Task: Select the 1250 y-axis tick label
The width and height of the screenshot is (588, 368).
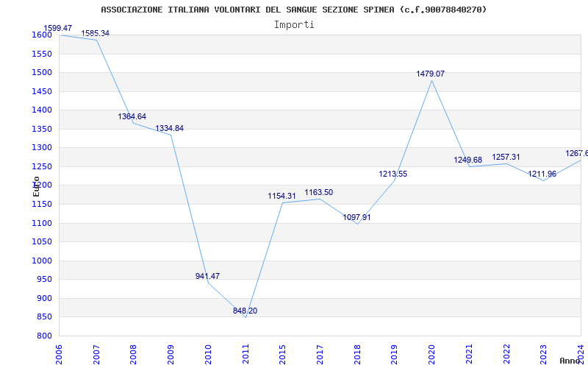Action: [x=42, y=167]
